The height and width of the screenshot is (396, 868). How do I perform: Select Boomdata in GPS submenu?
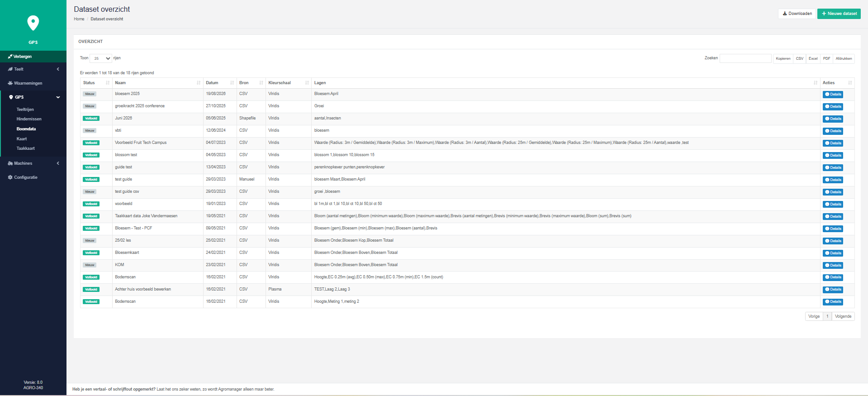[x=26, y=129]
